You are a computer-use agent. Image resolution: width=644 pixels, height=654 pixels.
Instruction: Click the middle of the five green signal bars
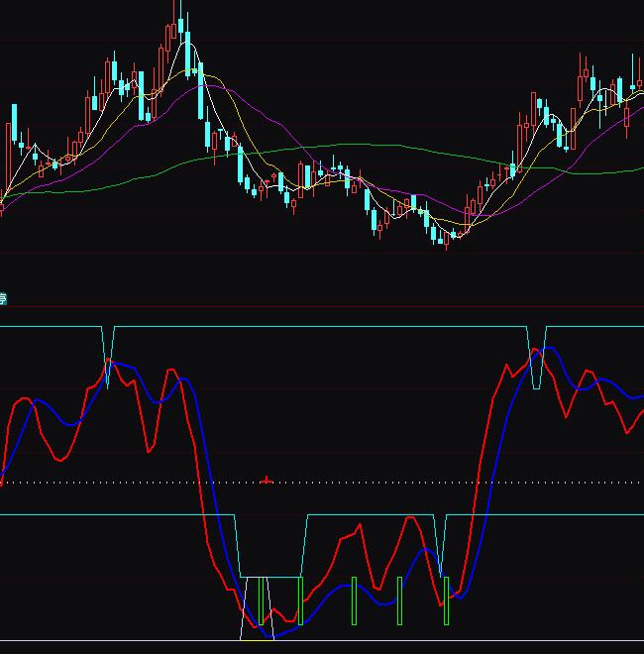point(353,601)
